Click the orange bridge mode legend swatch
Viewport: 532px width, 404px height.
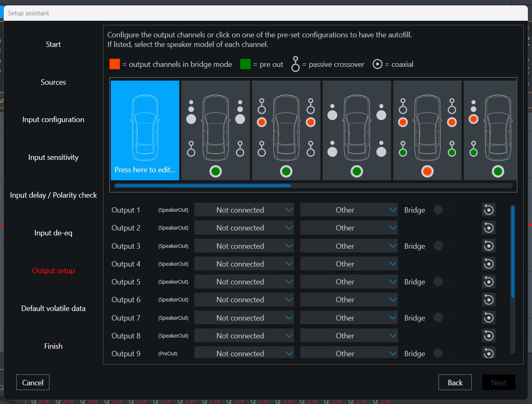click(x=115, y=64)
